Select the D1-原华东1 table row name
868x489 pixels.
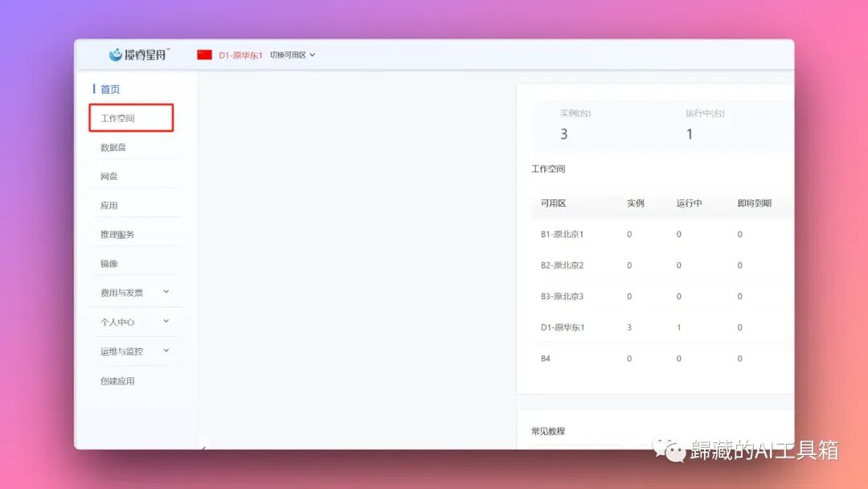tap(563, 327)
